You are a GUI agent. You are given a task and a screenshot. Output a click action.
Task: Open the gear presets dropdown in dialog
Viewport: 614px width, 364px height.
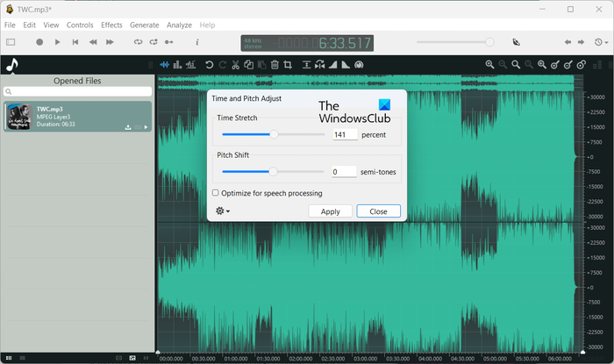point(223,211)
